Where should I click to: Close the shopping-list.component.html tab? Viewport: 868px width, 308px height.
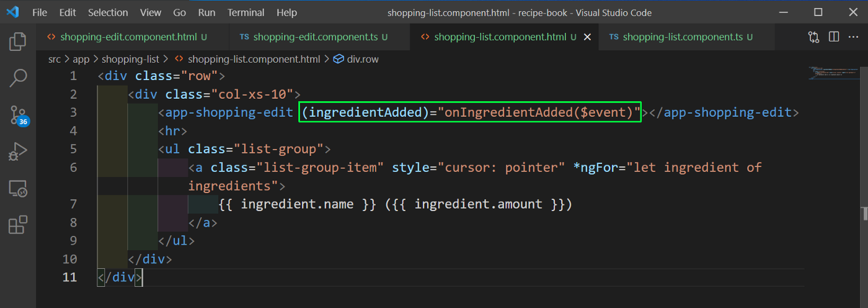point(587,37)
